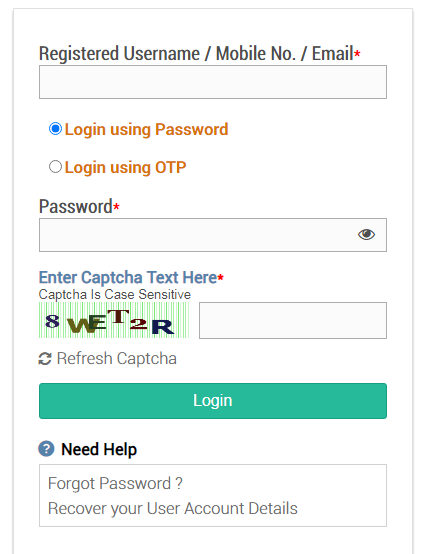This screenshot has width=446, height=554.
Task: Open the Forgot Password ? link
Action: 115,483
